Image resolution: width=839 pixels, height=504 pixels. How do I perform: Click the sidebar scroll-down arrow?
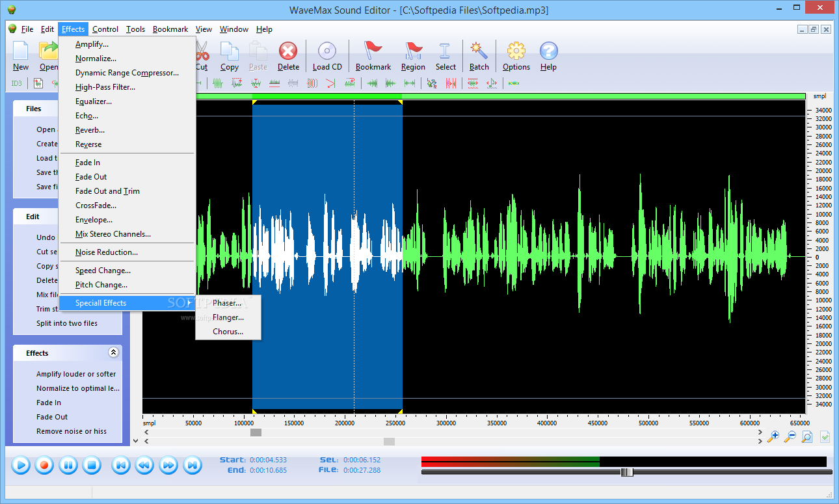point(135,440)
